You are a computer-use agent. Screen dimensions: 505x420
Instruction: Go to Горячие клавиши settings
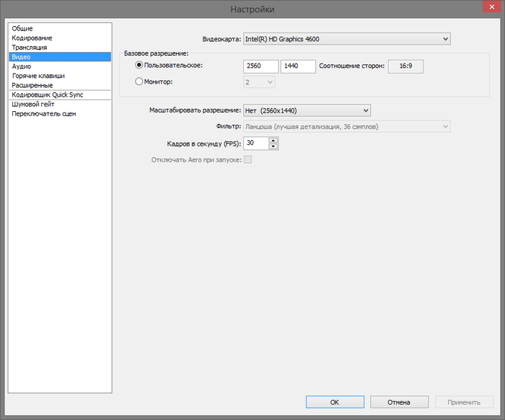[x=38, y=75]
